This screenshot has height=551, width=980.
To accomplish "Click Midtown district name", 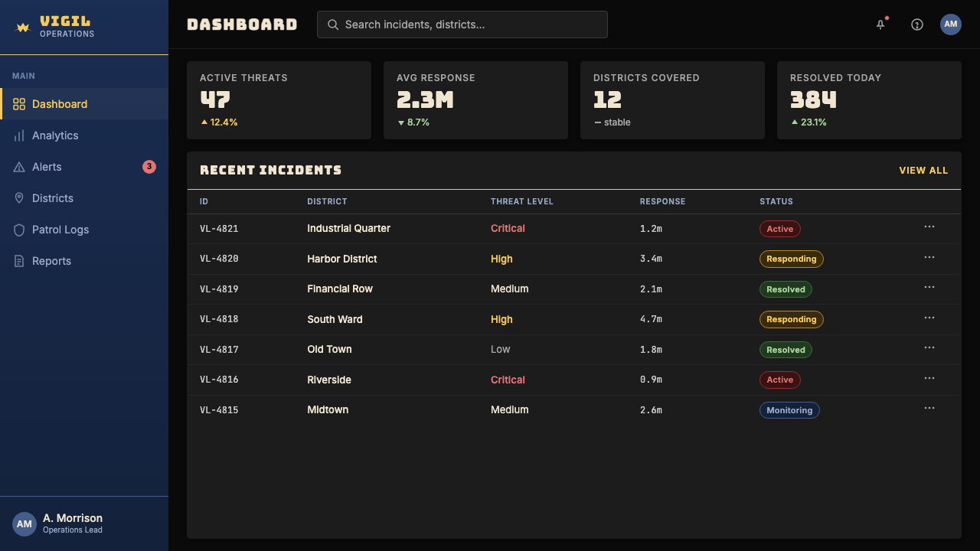I will [328, 410].
